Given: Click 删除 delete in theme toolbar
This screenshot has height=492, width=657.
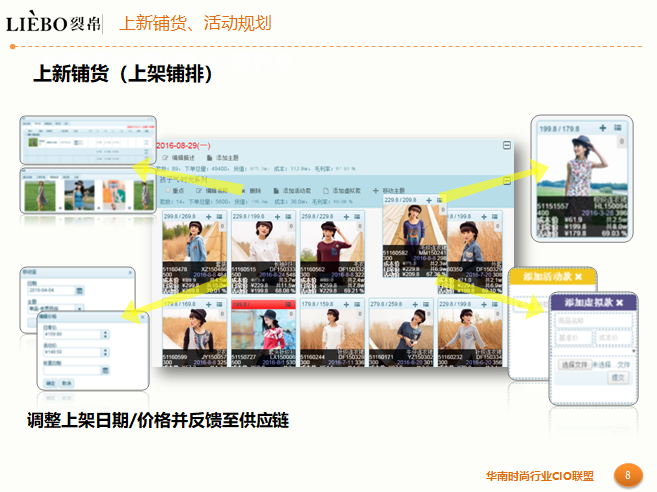Looking at the screenshot, I should coord(251,191).
